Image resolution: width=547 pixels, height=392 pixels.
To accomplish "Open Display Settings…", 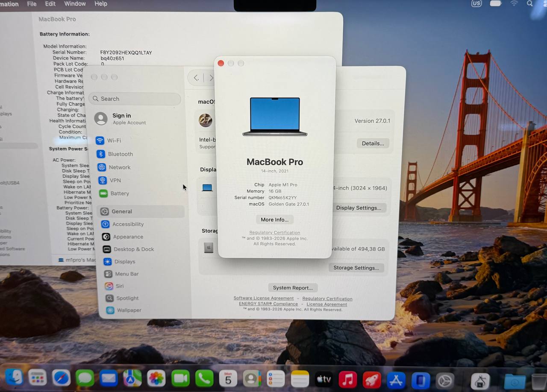I will coord(359,208).
